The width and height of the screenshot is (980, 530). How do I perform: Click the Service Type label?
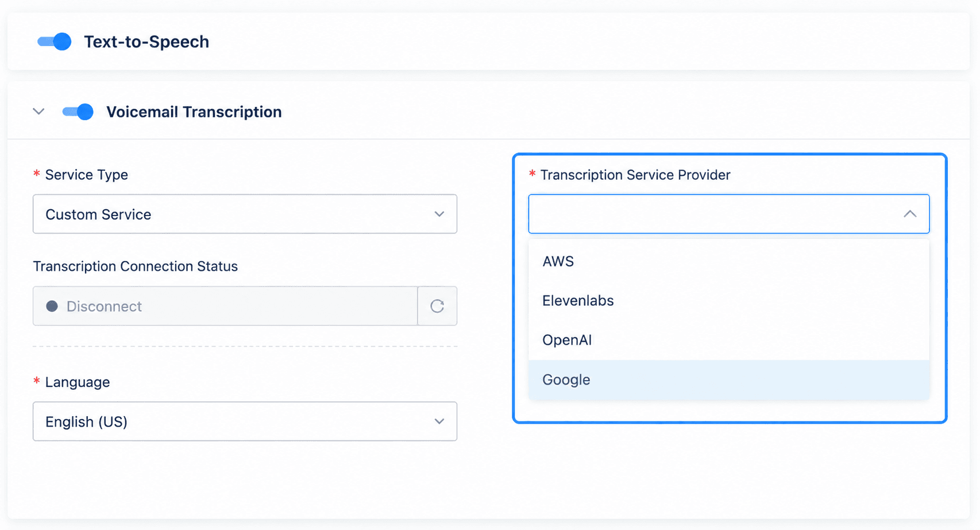(x=87, y=175)
